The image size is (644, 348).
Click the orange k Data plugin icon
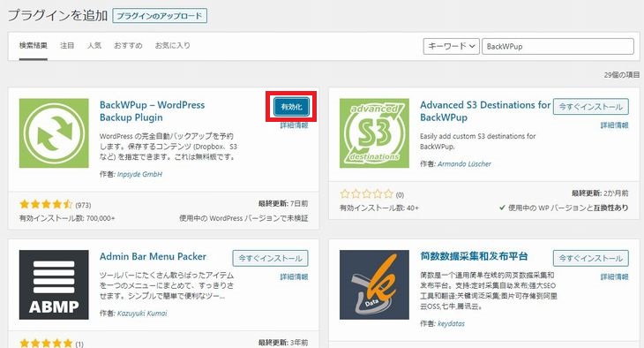click(x=374, y=284)
